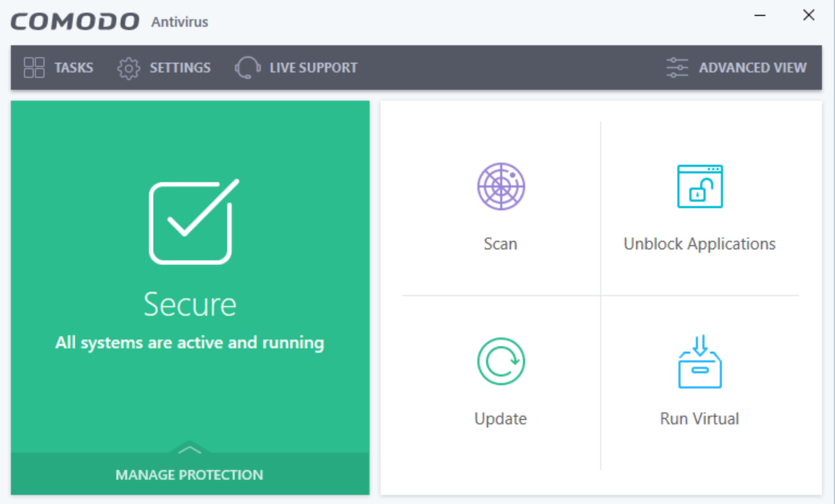Click the Update label
835x504 pixels.
(x=500, y=419)
